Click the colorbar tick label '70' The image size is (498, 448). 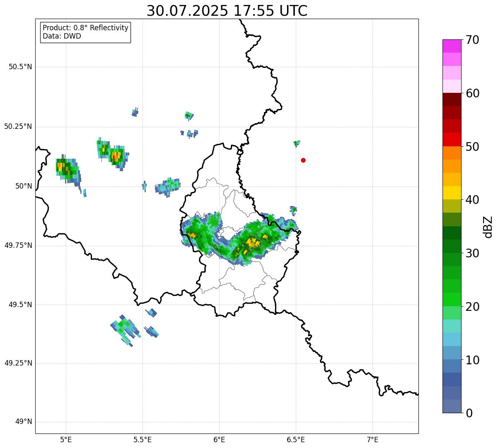(473, 40)
